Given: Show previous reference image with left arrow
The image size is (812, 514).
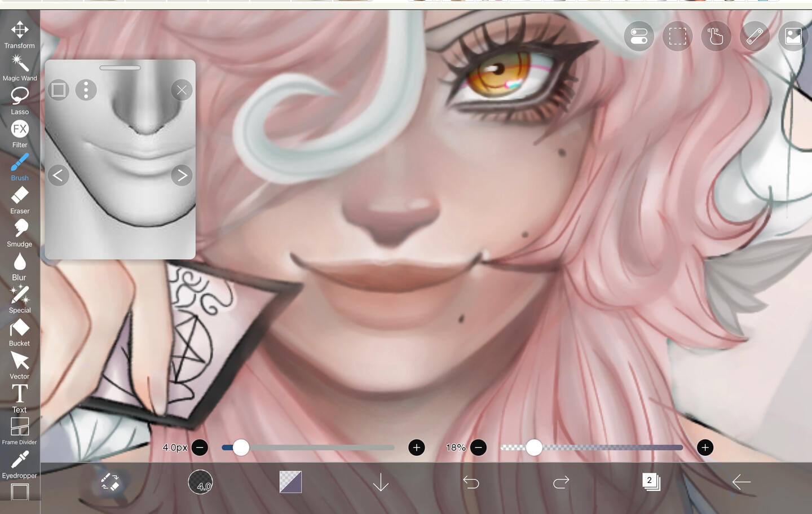Looking at the screenshot, I should tap(58, 175).
